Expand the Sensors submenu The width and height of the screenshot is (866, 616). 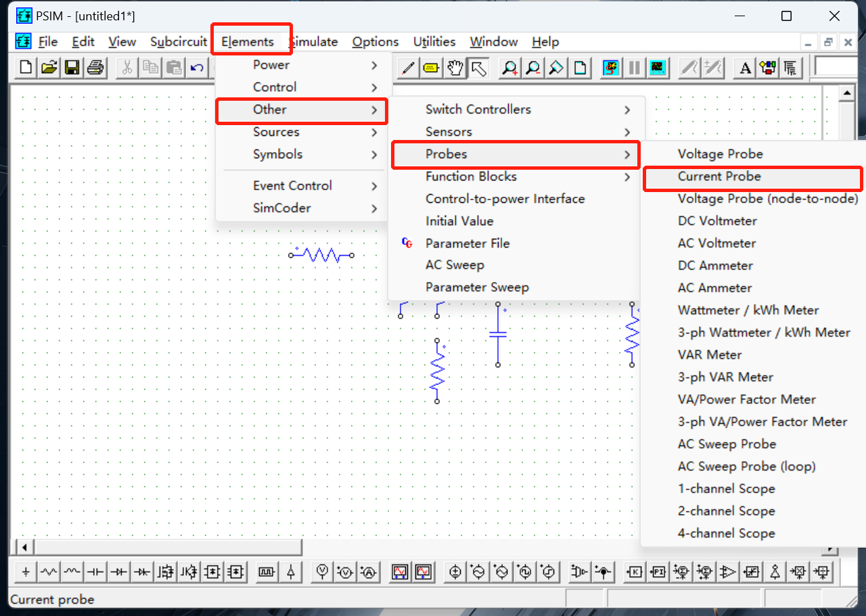(517, 132)
